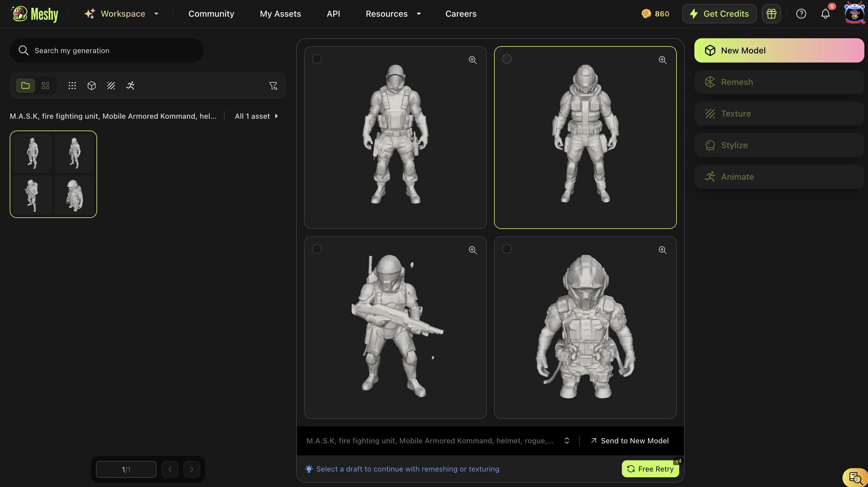Click the gift box icon in header
This screenshot has width=868, height=487.
(771, 14)
